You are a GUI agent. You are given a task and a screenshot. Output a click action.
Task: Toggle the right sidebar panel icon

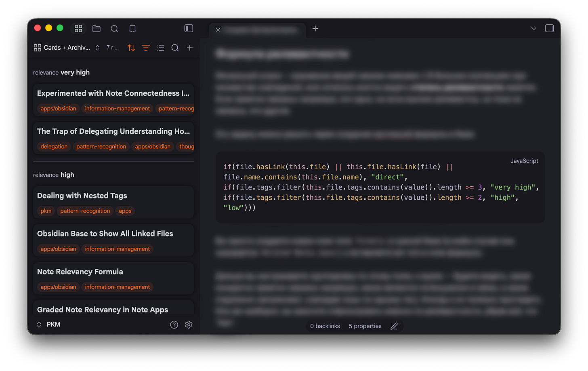[549, 28]
